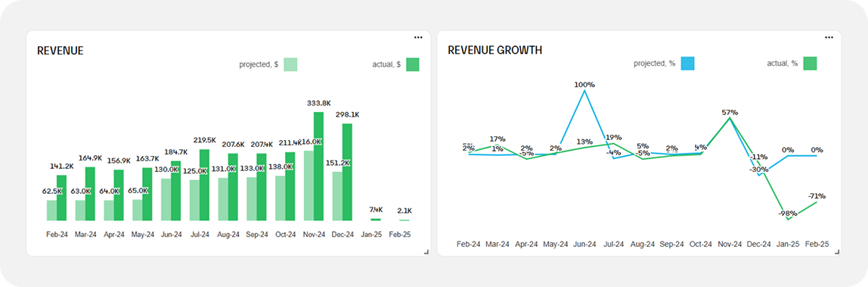The height and width of the screenshot is (287, 868).
Task: Click the -11% label on growth chart
Action: point(759,157)
